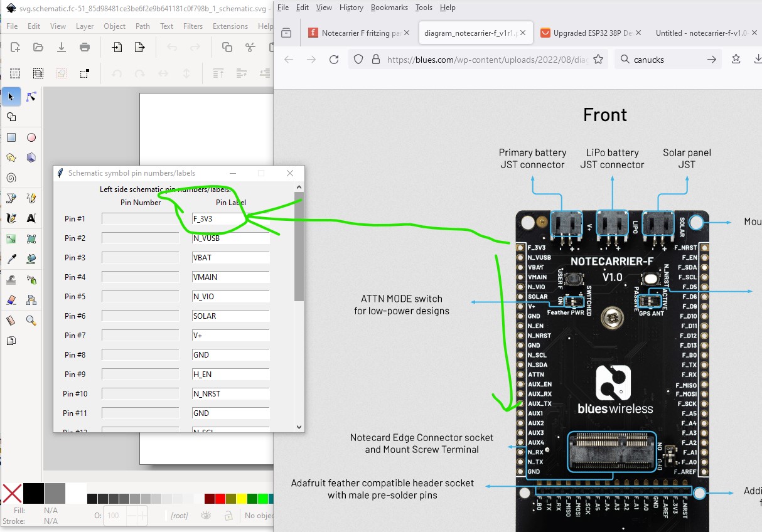Click the Open file folder icon
The height and width of the screenshot is (532, 762).
38,47
